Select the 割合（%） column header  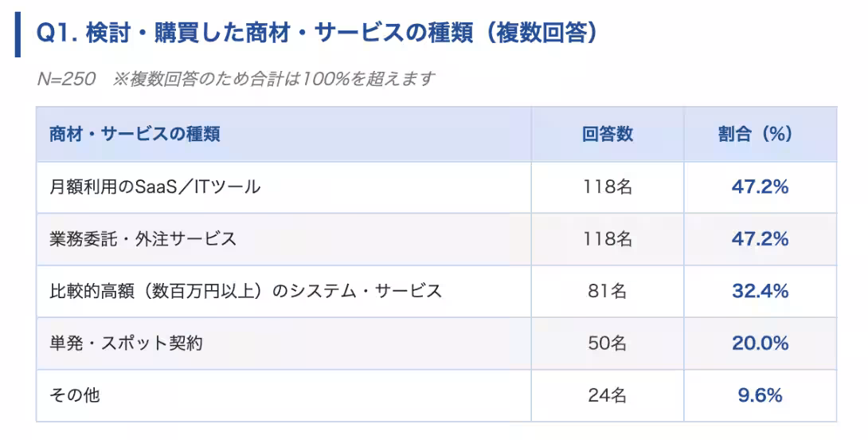(755, 134)
